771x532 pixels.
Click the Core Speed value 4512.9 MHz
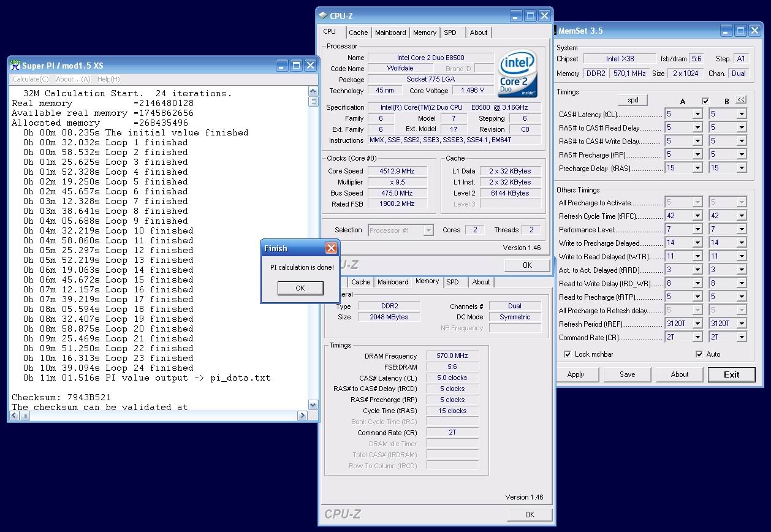397,171
